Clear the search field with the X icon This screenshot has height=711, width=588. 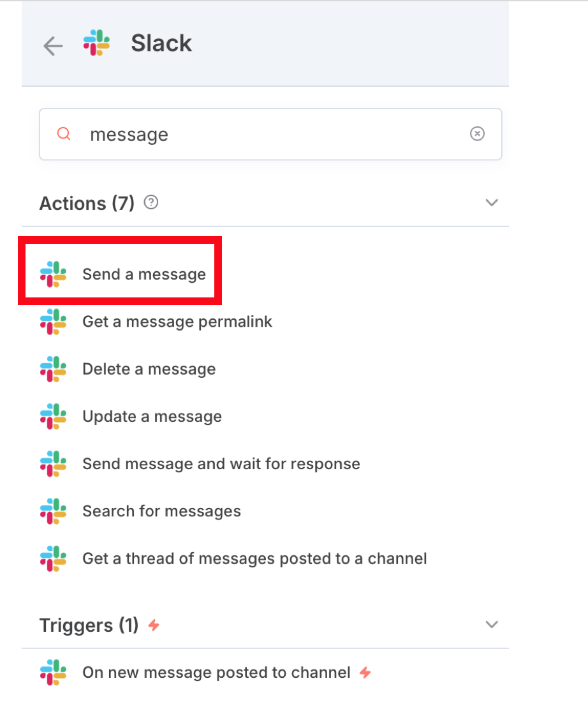click(477, 134)
